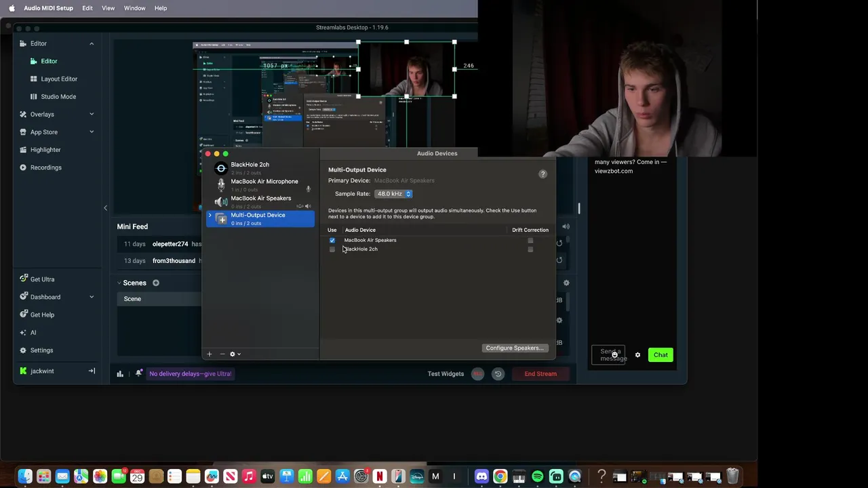Open Audio Devices help question mark
The height and width of the screenshot is (488, 868).
[x=542, y=174]
